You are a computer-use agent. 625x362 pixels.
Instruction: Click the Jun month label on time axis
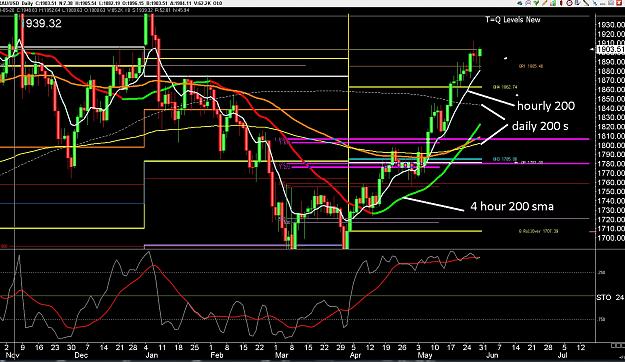click(x=492, y=355)
